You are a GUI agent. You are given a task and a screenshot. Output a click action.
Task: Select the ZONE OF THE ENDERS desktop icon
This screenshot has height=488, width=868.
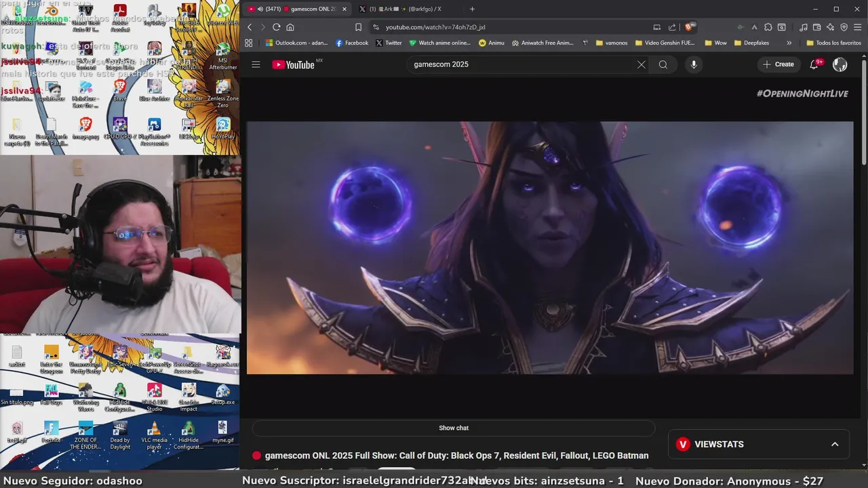pos(85,434)
